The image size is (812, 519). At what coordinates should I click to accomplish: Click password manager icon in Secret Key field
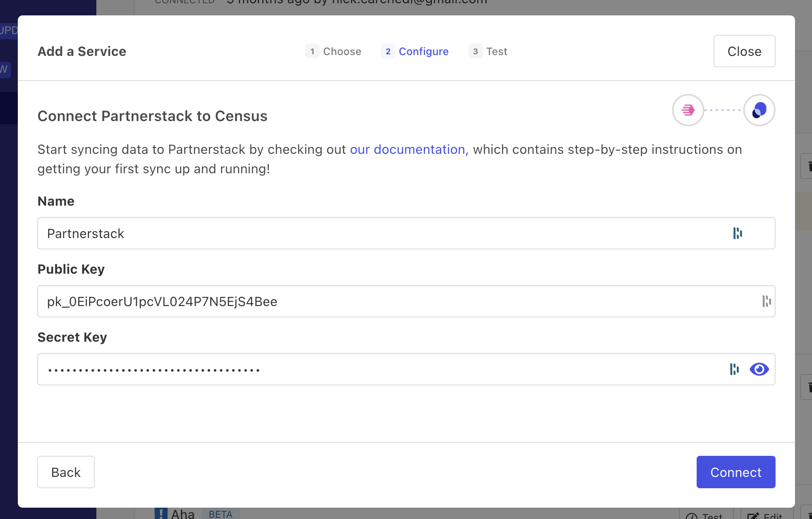tap(734, 369)
